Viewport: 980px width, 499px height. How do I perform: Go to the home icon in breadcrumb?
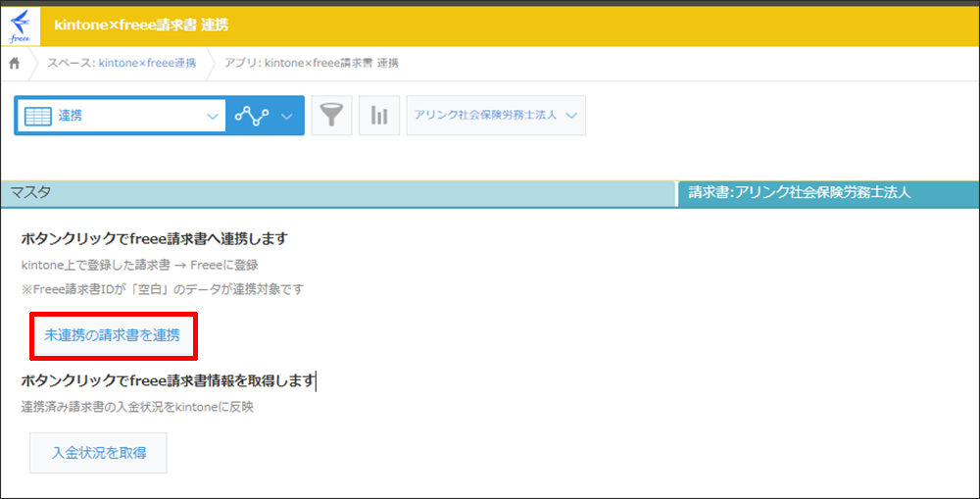(x=15, y=63)
